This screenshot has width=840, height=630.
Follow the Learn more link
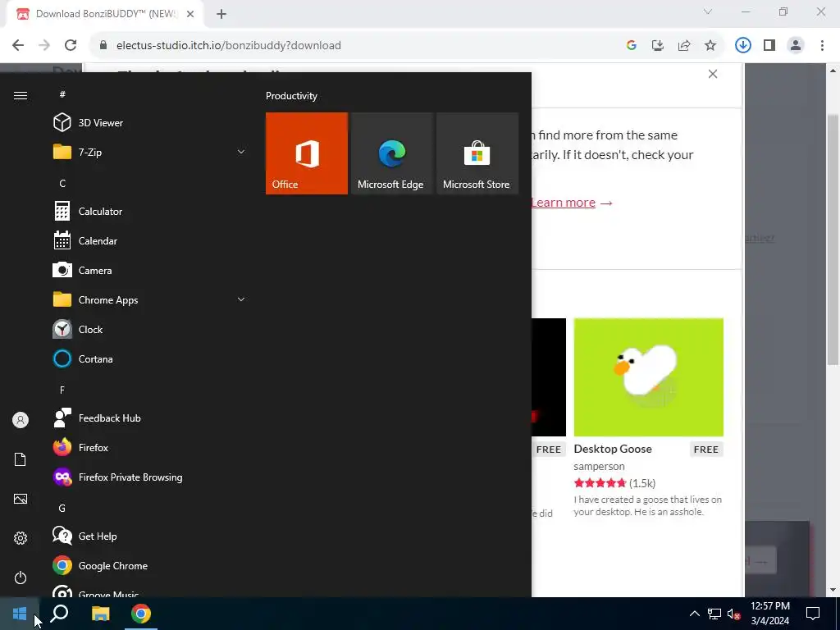(x=564, y=203)
